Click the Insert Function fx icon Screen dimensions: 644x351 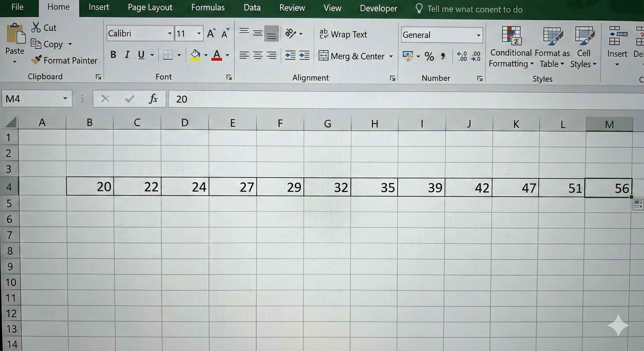tap(153, 99)
